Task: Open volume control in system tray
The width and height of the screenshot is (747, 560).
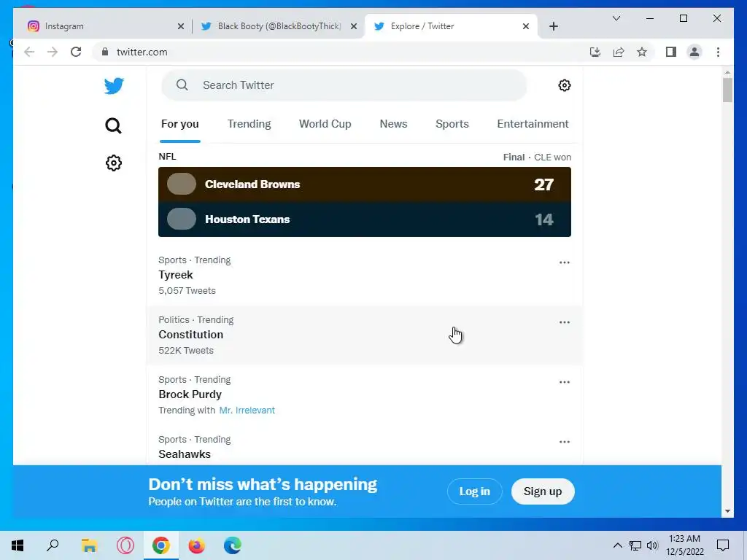Action: 652,545
